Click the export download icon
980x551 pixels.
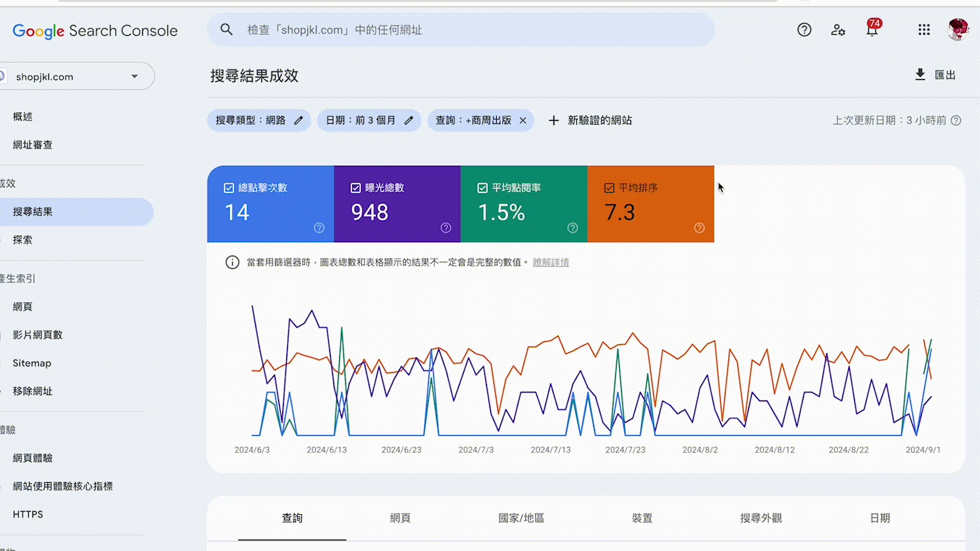click(x=920, y=75)
